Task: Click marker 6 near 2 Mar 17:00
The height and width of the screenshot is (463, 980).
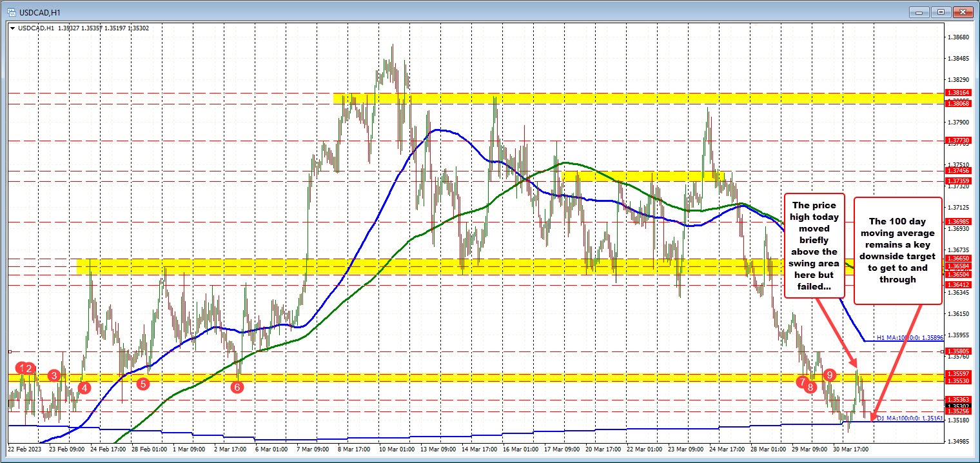Action: coord(237,387)
